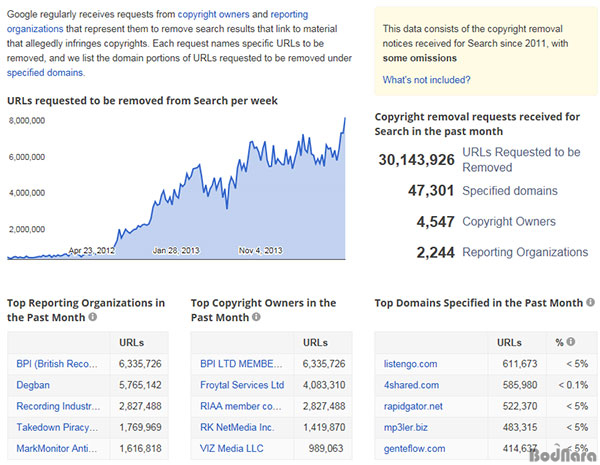Open 'URLs Requested to be Removed' link
Viewport: 600px width, 465px height.
coord(521,160)
